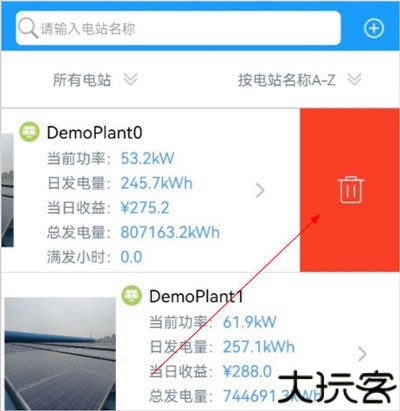400x411 pixels.
Task: Open DemoPlant1 solar panel thumbnail
Action: point(60,354)
